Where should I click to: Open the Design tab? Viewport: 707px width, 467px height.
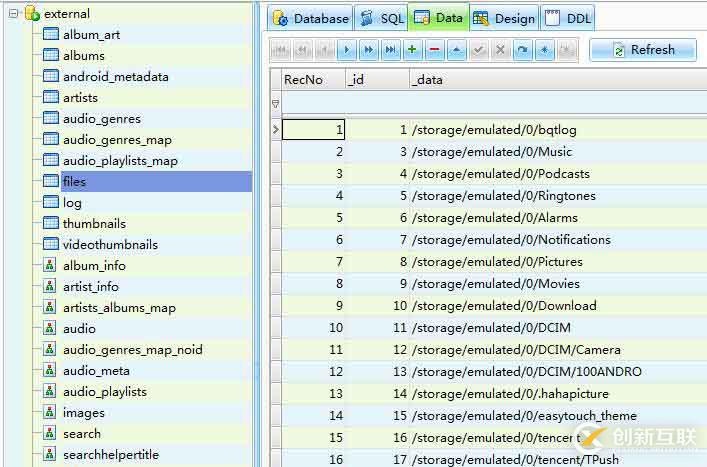pos(504,18)
